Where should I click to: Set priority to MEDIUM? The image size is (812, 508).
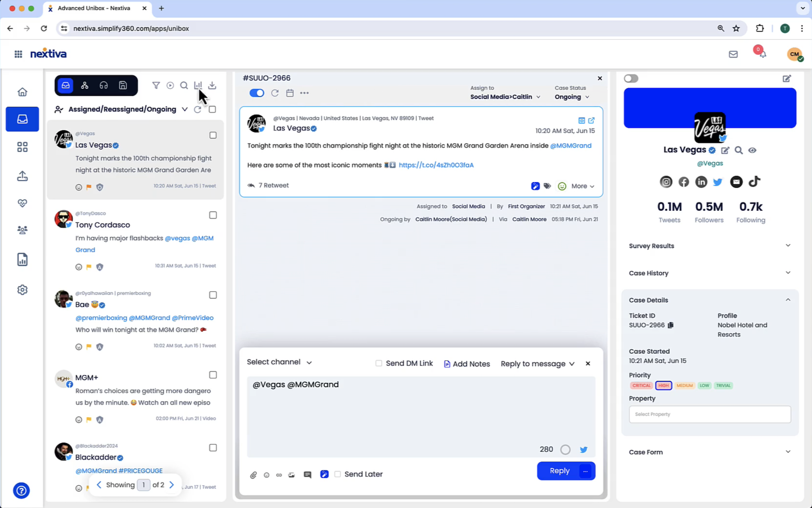coord(685,385)
